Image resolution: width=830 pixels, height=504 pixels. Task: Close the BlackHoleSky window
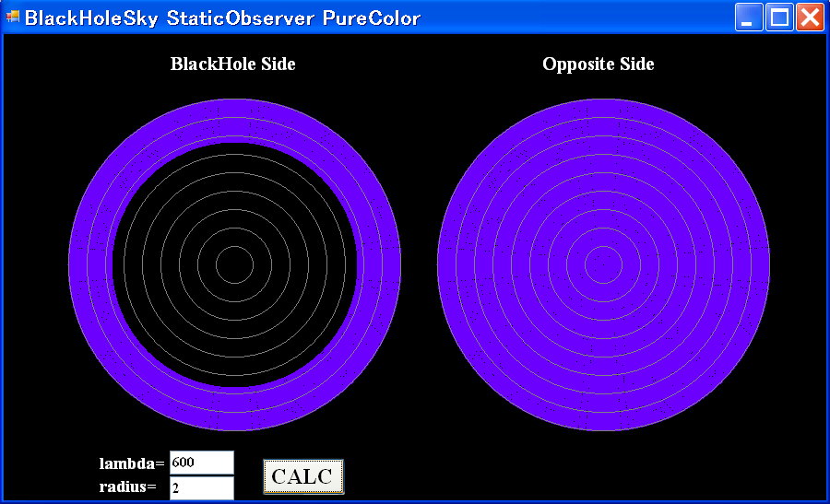pos(810,18)
